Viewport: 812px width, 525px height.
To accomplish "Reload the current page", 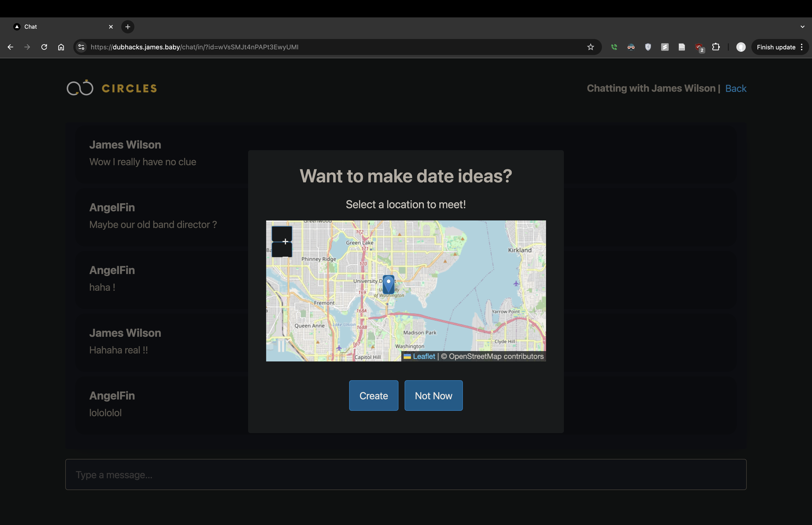I will tap(44, 47).
